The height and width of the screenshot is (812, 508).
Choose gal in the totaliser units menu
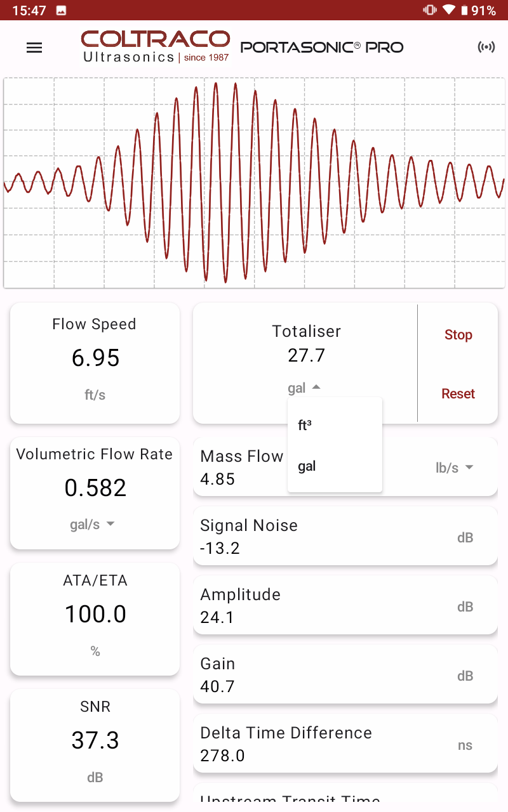(x=307, y=466)
